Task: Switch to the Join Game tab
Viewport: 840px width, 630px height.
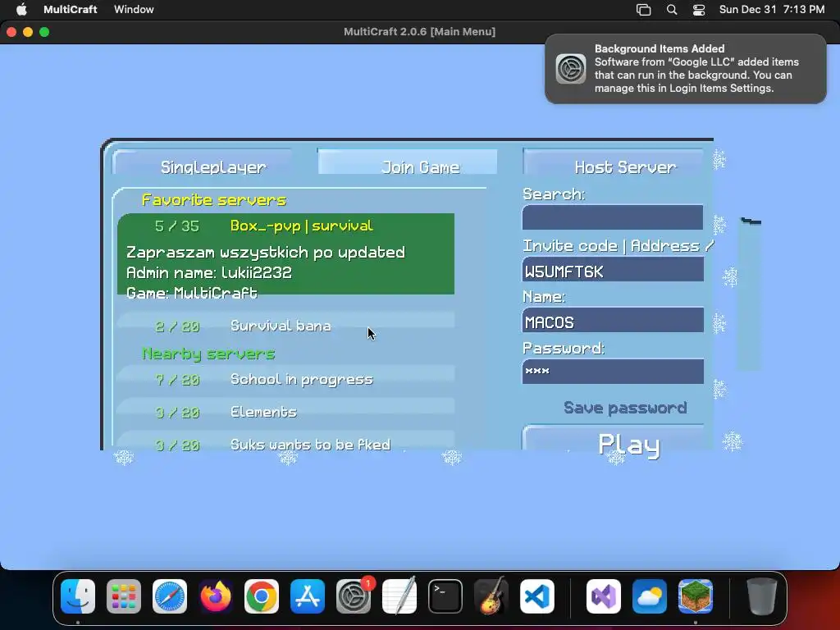Action: click(407, 162)
